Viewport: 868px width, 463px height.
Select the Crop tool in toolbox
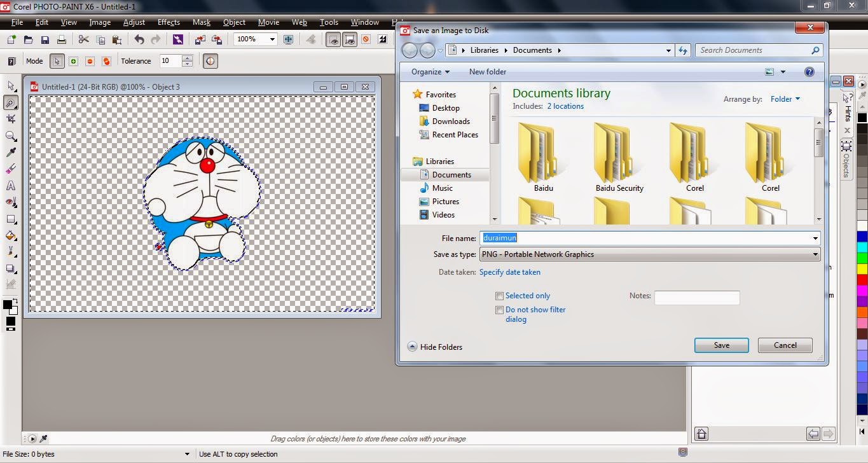[x=11, y=119]
